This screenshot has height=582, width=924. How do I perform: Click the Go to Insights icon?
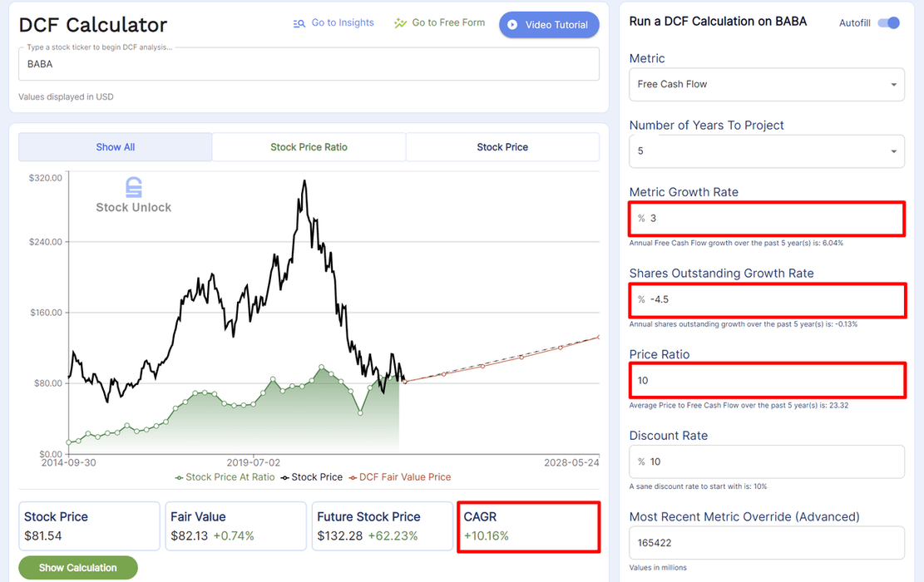[299, 23]
